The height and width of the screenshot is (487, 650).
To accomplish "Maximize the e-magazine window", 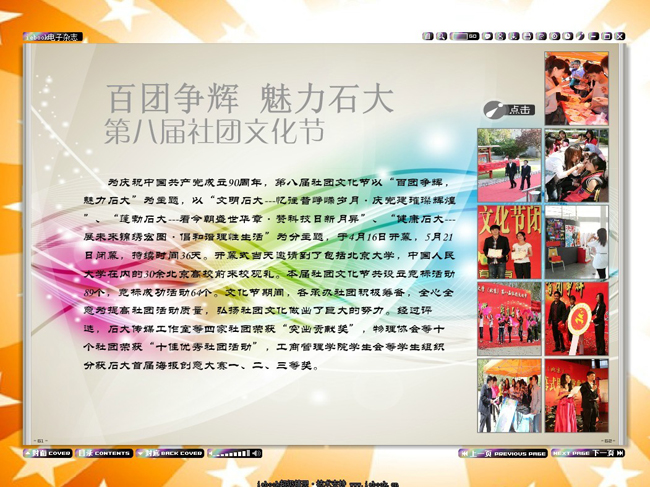I will point(606,36).
